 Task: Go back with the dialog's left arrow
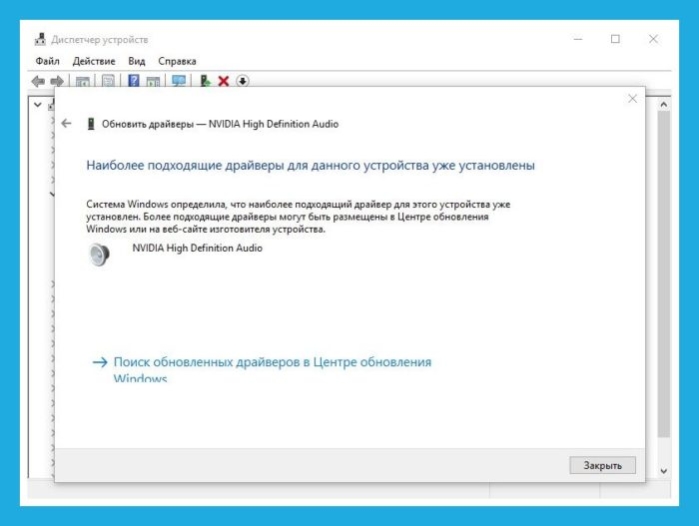[x=66, y=123]
